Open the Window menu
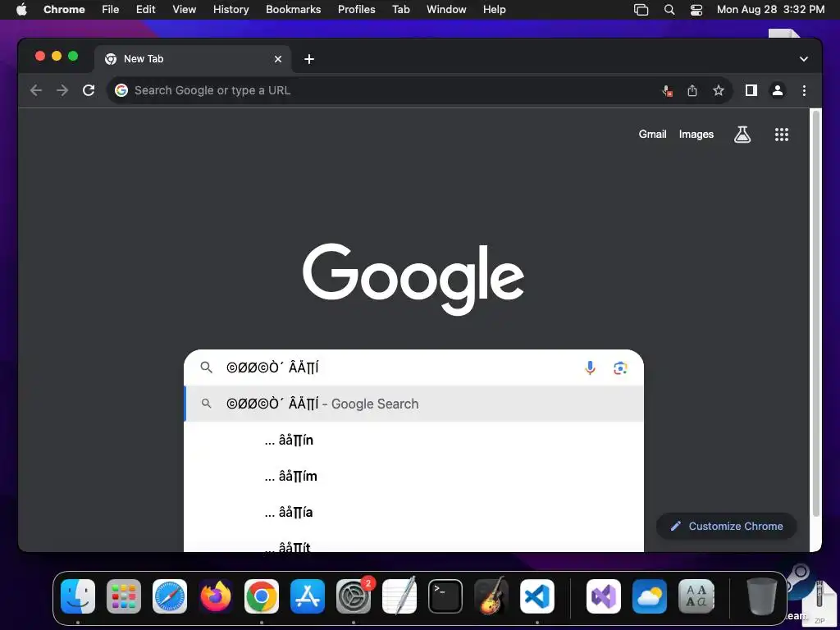The width and height of the screenshot is (840, 630). (446, 10)
